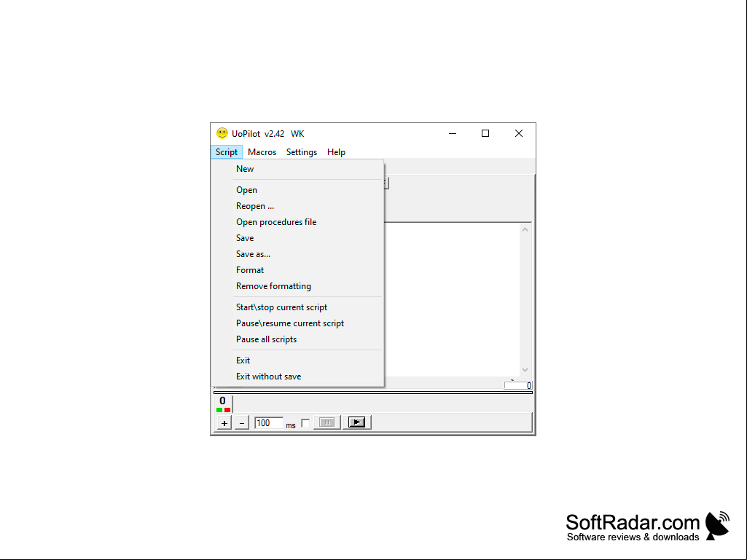Open the Macros menu
This screenshot has width=747, height=560.
point(262,152)
